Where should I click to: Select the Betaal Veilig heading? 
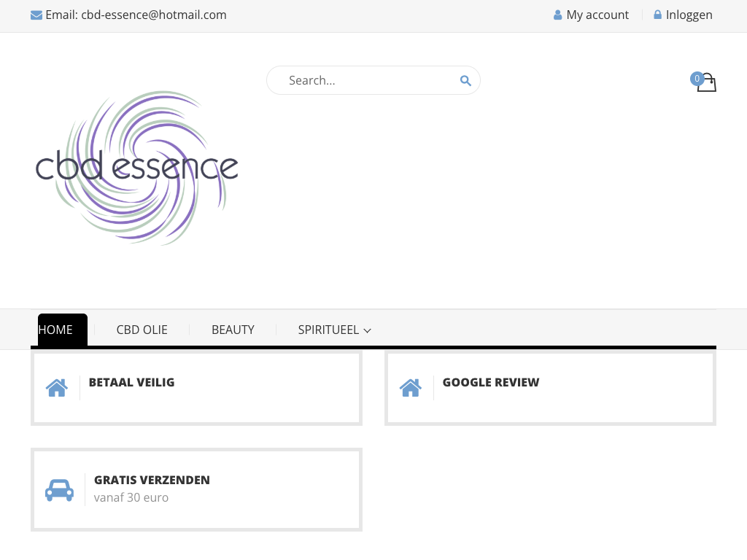pos(131,382)
